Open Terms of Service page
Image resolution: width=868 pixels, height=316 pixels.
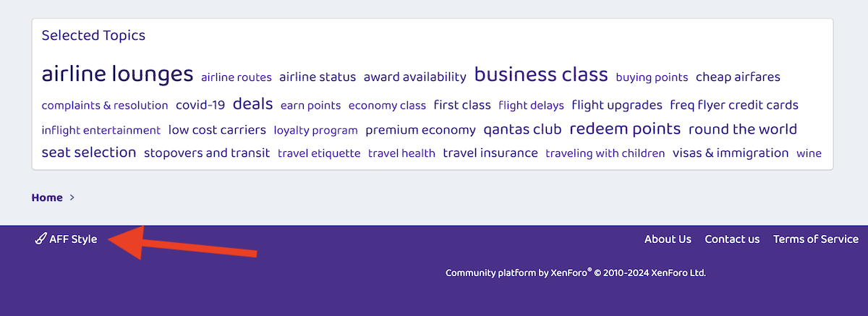tap(816, 239)
